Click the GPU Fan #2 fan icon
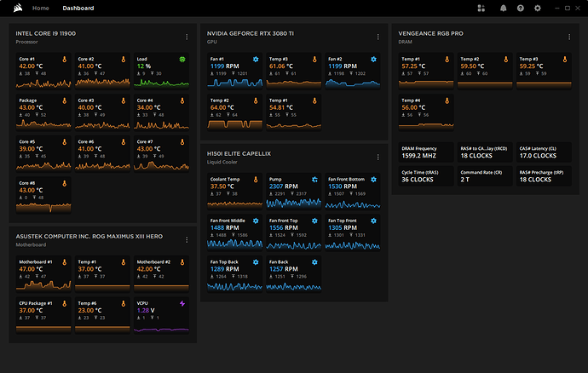 [x=373, y=60]
